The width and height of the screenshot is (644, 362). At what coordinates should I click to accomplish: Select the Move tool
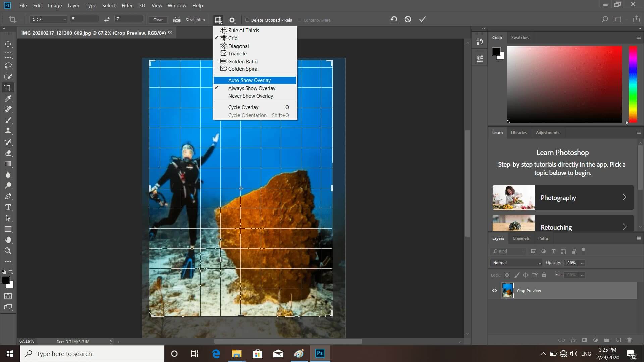[x=8, y=44]
